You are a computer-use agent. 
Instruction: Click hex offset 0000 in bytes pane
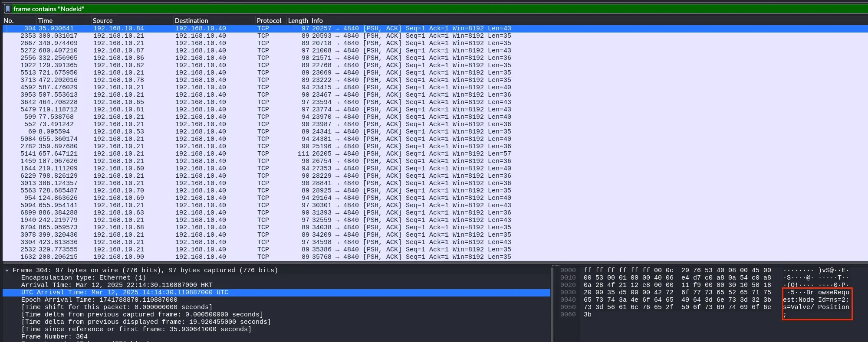click(x=568, y=270)
